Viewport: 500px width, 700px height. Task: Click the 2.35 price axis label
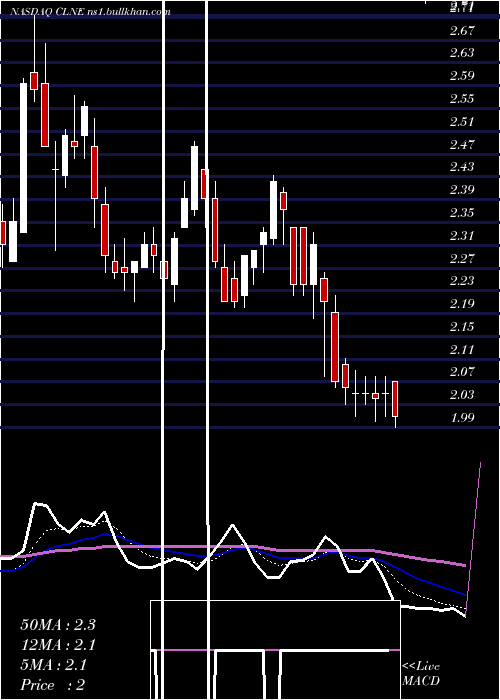click(462, 212)
